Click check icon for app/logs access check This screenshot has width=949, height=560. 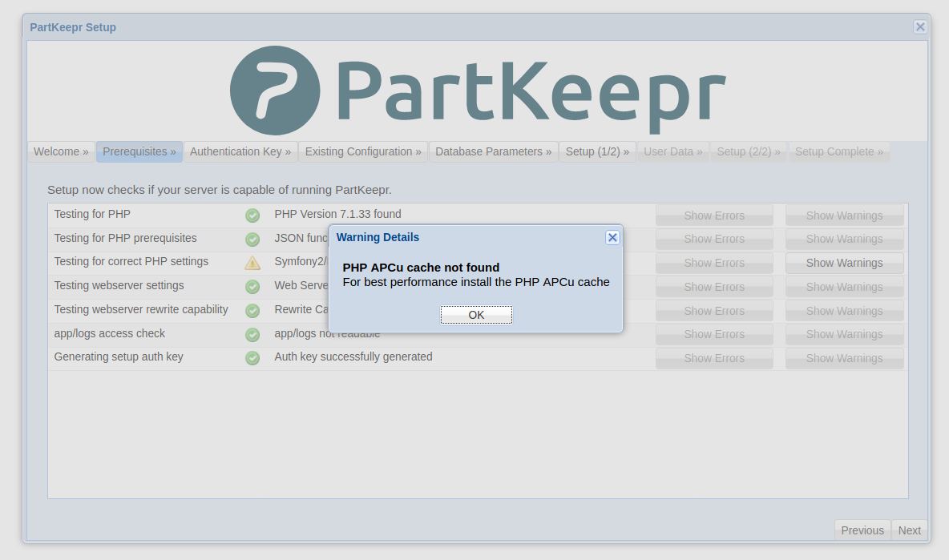tap(252, 334)
